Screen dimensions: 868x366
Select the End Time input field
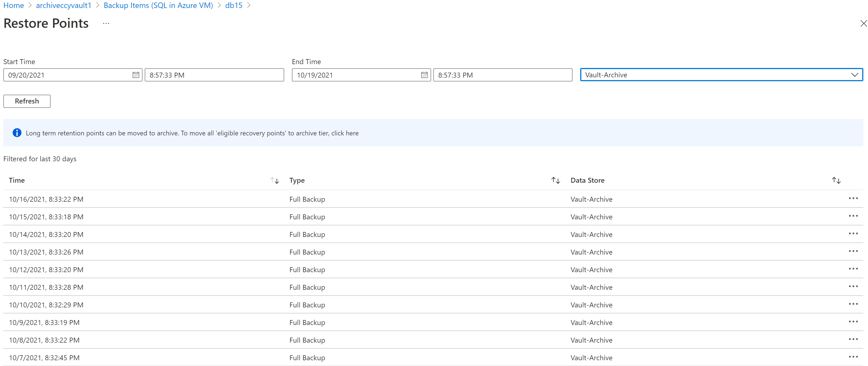pos(503,75)
